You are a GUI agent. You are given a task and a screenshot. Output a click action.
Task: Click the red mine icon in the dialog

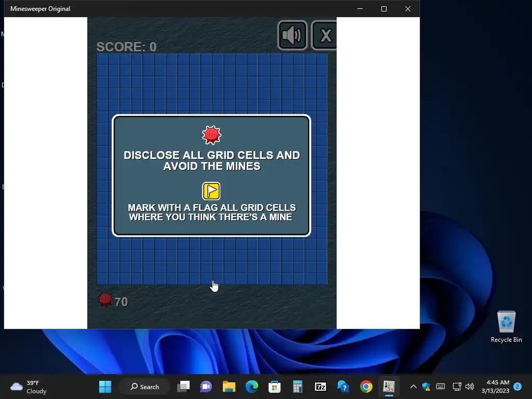(x=211, y=135)
